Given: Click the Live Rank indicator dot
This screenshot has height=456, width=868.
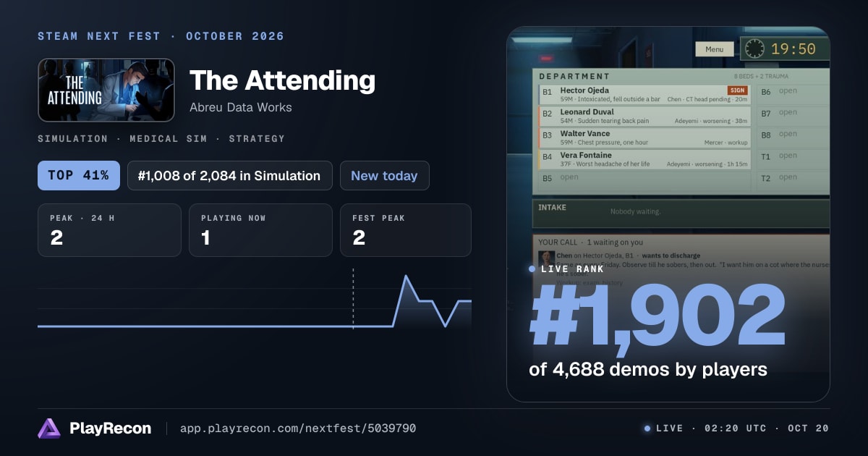Looking at the screenshot, I should [532, 269].
